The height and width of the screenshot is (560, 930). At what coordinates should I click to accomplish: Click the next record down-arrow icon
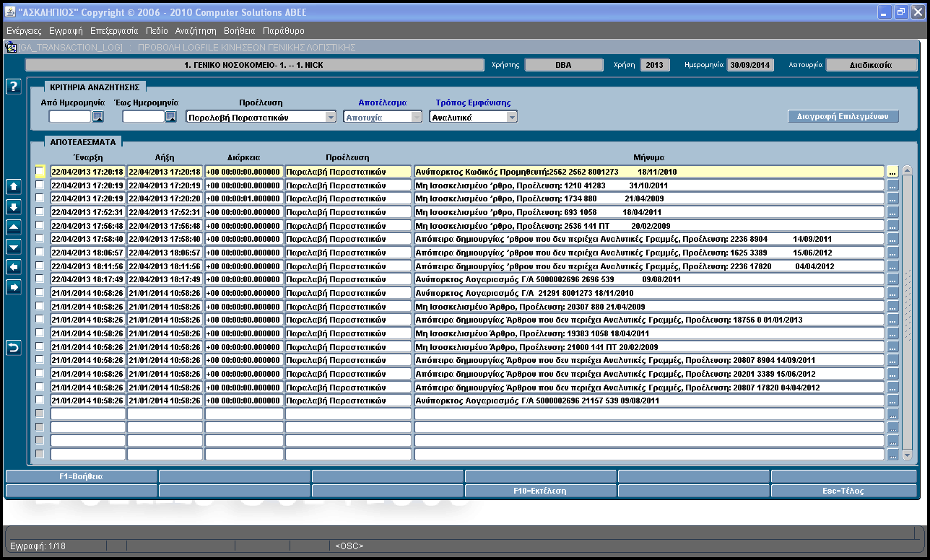click(13, 247)
